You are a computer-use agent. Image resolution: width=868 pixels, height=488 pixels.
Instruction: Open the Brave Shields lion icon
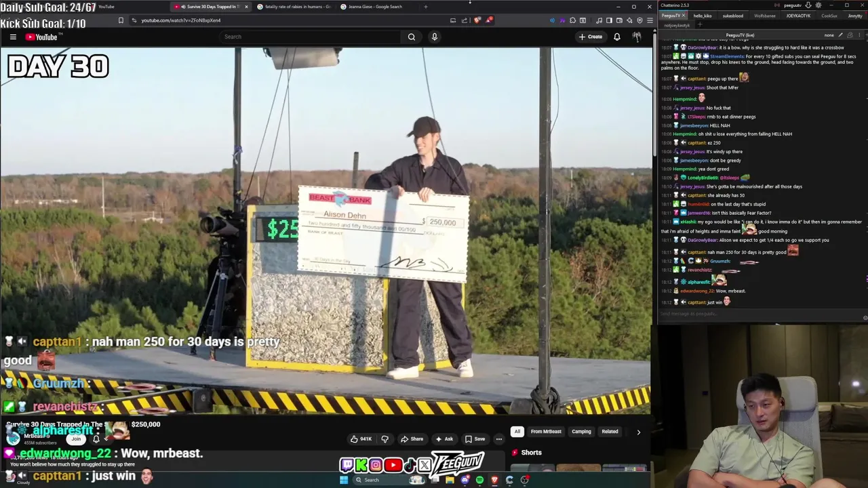[477, 20]
